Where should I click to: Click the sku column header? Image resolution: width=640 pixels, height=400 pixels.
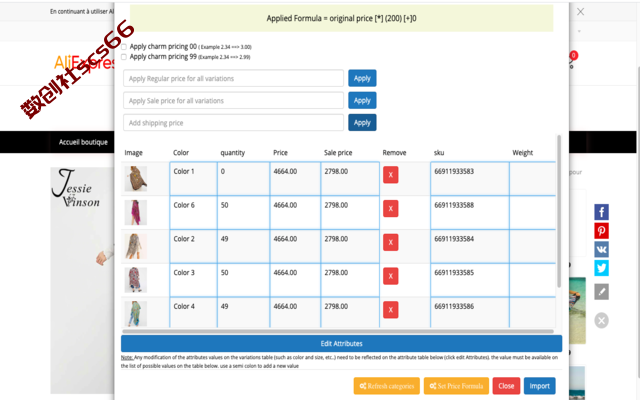439,153
